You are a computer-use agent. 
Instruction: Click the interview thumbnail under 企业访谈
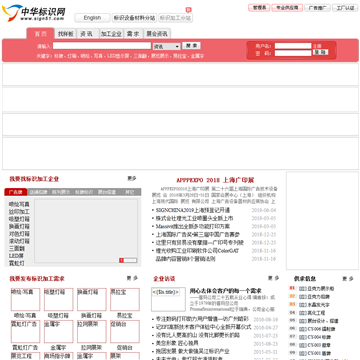168,299
